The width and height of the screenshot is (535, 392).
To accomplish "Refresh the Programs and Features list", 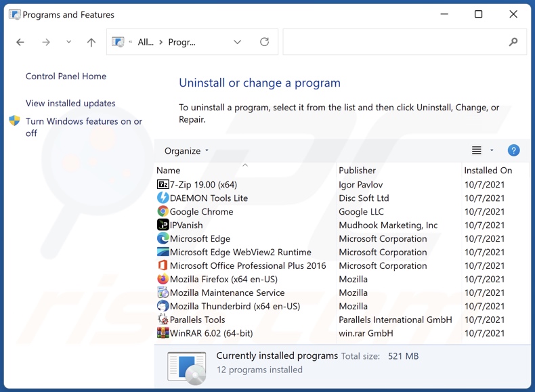I will click(264, 42).
